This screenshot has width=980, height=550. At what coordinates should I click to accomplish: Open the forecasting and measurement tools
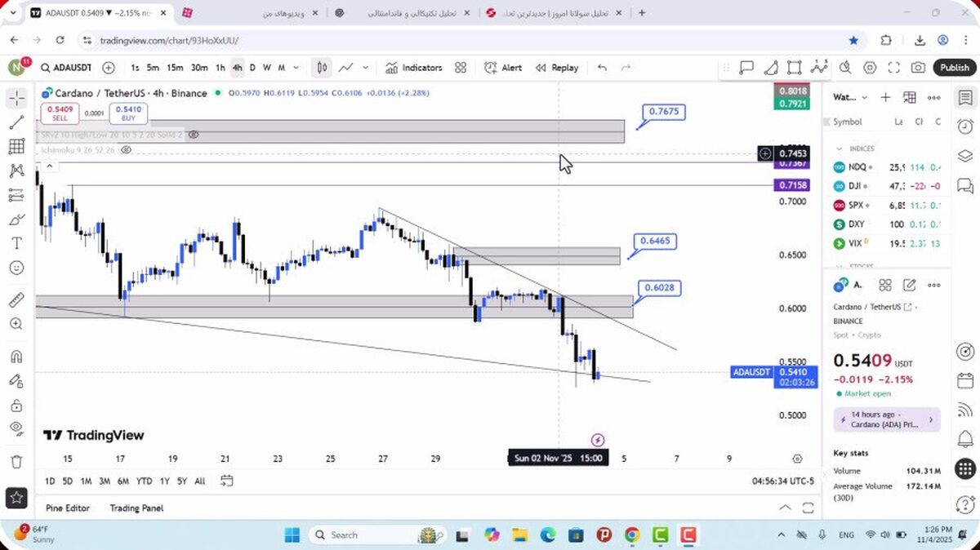(x=16, y=195)
